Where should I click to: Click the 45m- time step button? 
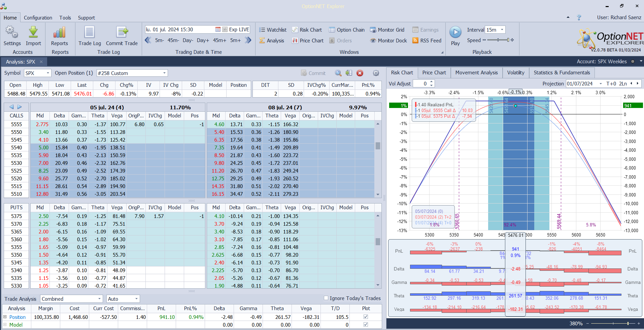click(173, 40)
